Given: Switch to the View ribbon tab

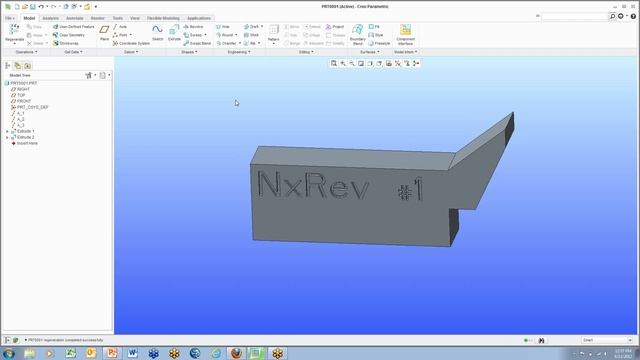Looking at the screenshot, I should click(x=135, y=18).
